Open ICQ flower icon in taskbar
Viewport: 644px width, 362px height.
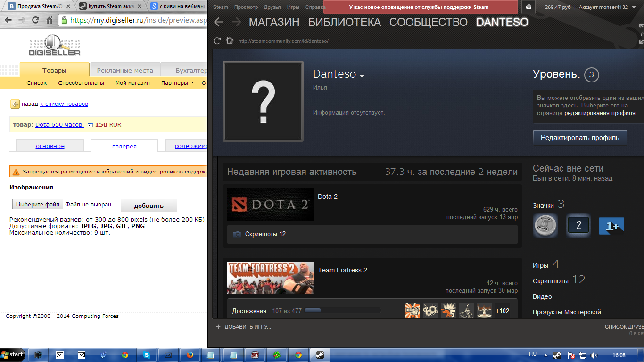click(277, 355)
